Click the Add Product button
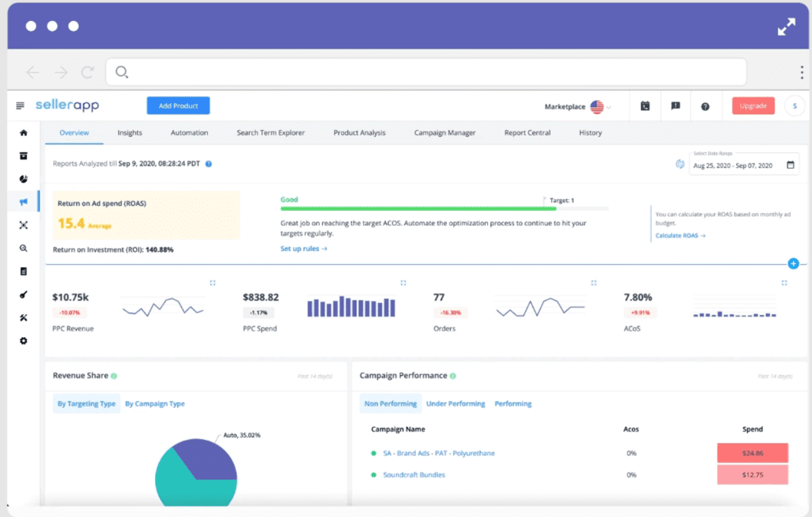This screenshot has height=517, width=812. pyautogui.click(x=178, y=106)
